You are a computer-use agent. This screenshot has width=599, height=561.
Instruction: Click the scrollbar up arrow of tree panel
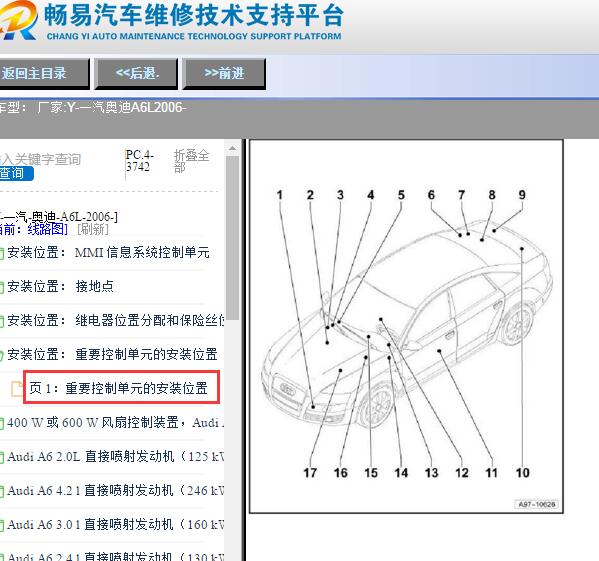(x=232, y=148)
